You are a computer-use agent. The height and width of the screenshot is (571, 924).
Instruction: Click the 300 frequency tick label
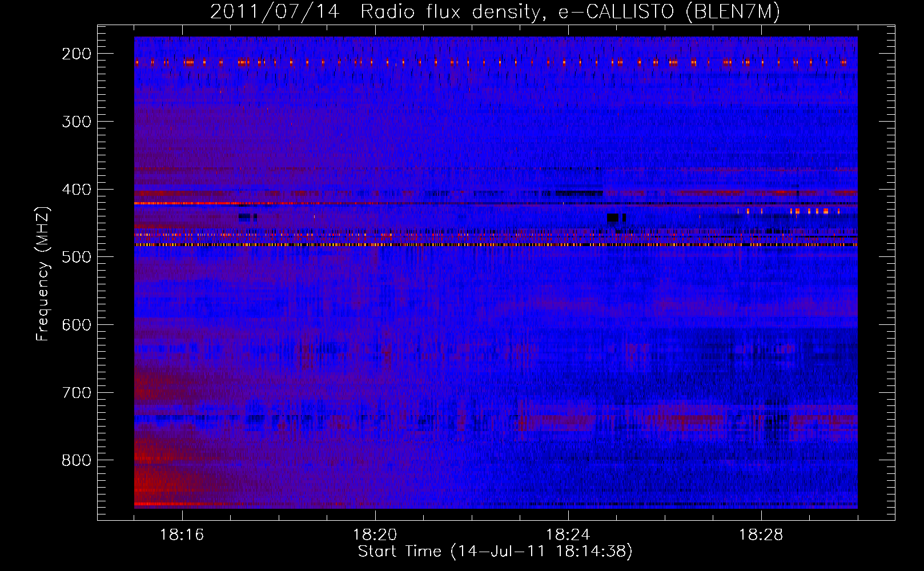[77, 122]
